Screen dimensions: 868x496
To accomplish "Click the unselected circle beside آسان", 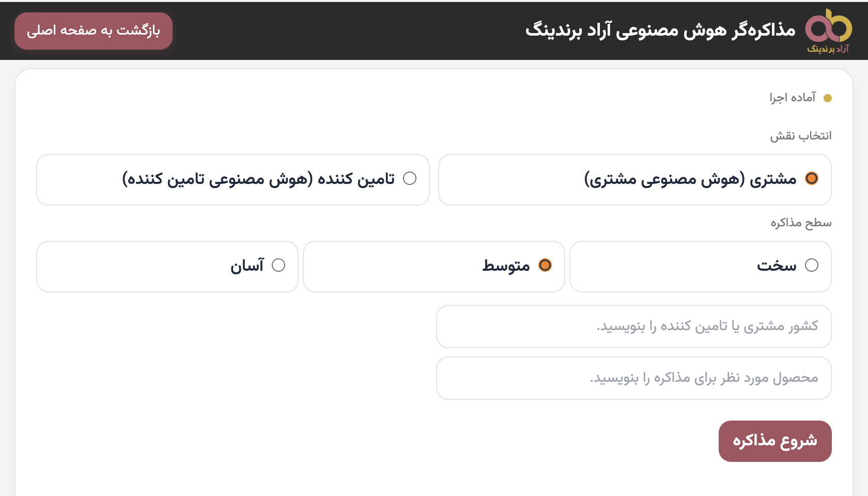I will click(280, 266).
